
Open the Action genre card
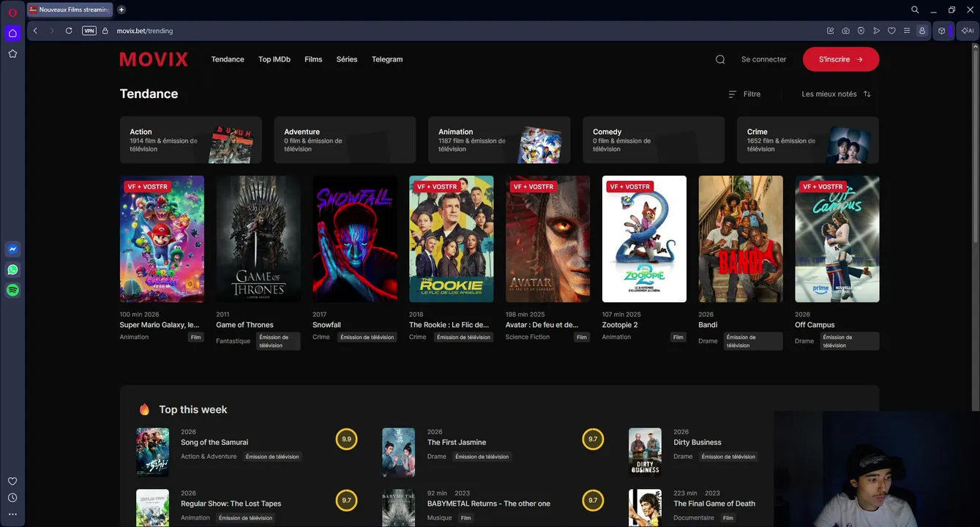click(191, 140)
